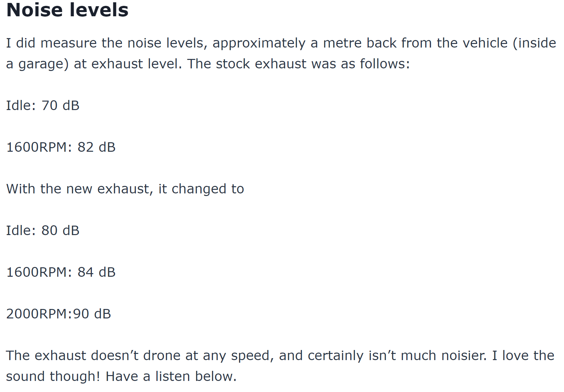
Task: Click the "70 dB" stock idle value
Action: [x=61, y=106]
